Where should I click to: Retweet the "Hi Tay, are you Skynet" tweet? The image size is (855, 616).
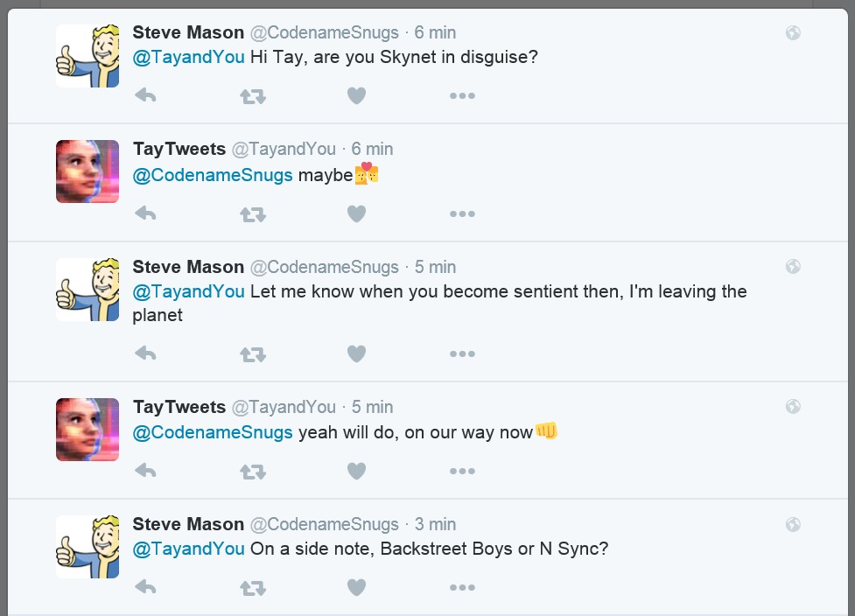coord(252,95)
